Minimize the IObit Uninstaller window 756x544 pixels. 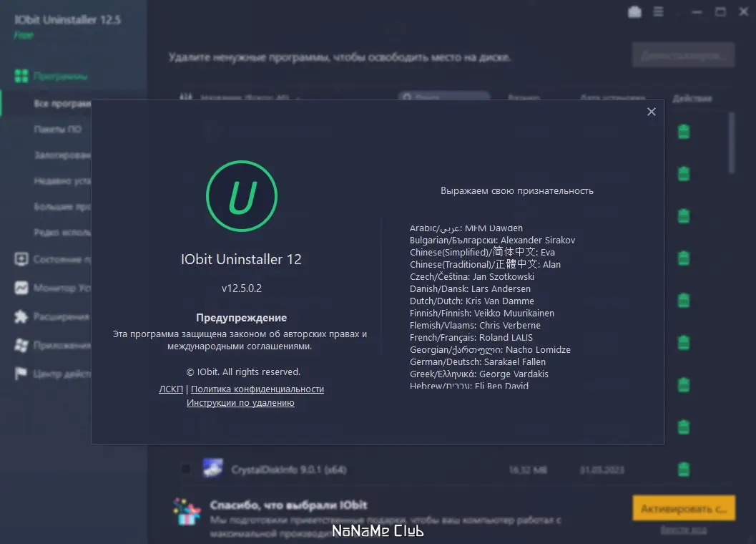697,11
